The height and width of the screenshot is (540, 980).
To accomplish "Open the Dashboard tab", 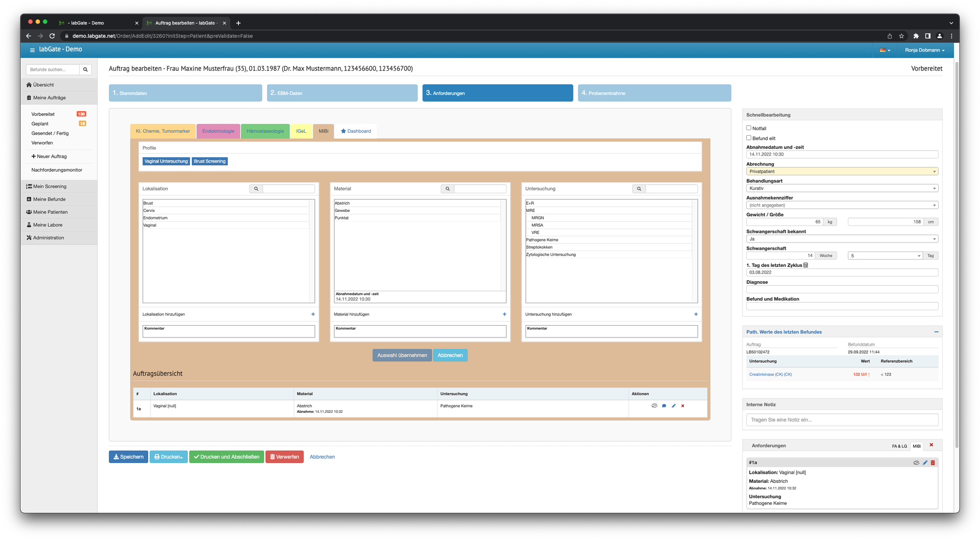I will click(356, 131).
